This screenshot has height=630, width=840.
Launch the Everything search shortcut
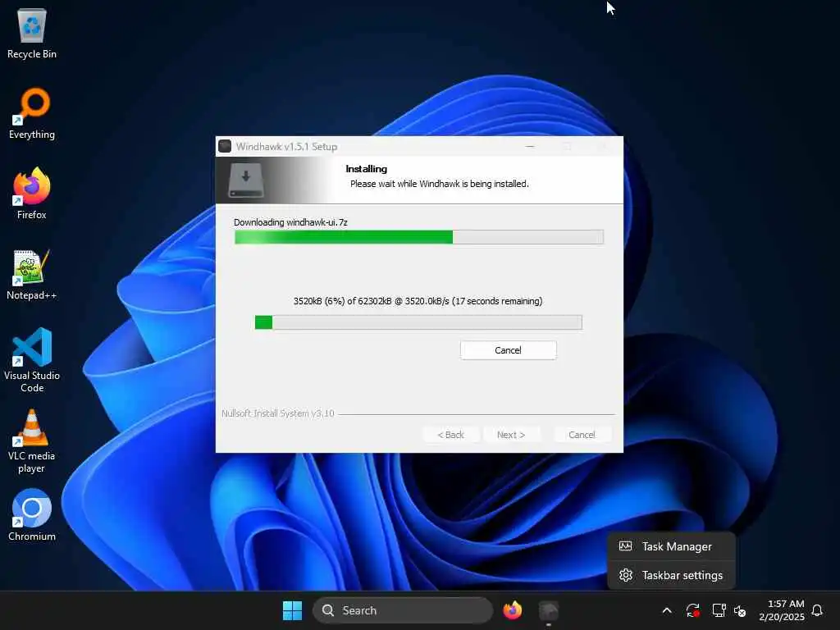(x=32, y=113)
